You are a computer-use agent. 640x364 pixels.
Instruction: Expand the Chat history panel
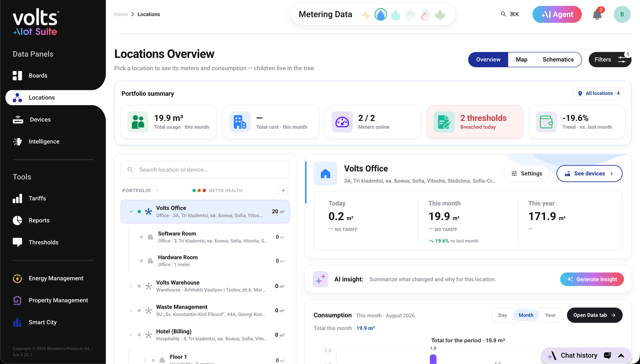click(621, 356)
